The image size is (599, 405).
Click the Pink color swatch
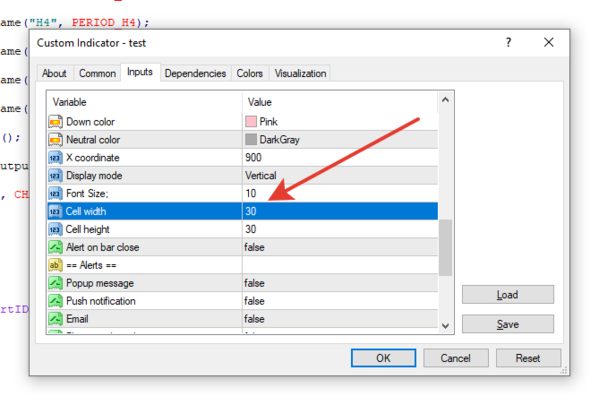251,122
